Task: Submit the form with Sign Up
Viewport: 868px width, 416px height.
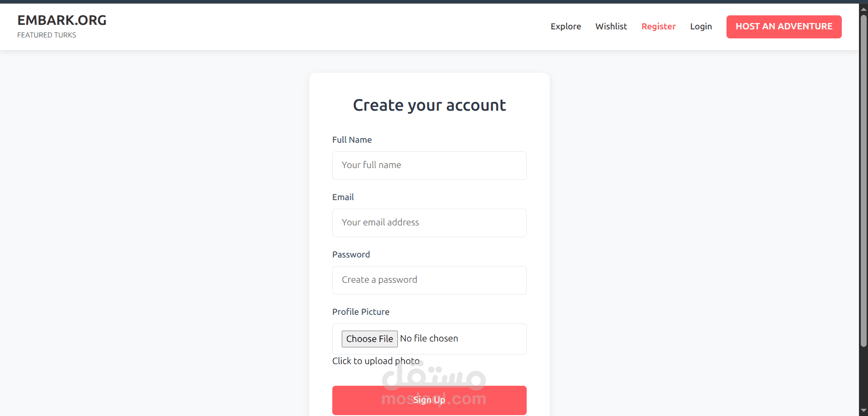Action: click(x=429, y=400)
